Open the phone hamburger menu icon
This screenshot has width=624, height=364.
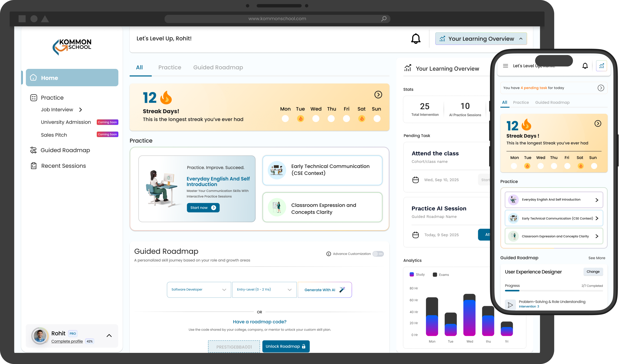point(505,66)
